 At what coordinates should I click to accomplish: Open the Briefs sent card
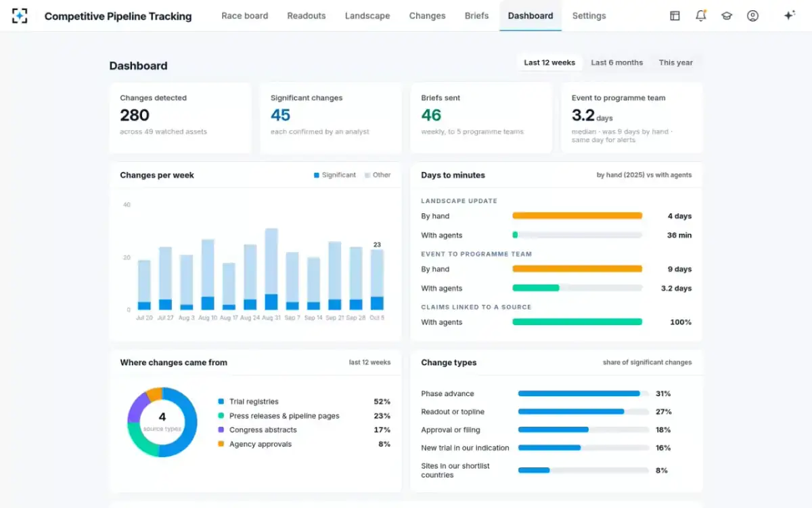click(x=481, y=118)
